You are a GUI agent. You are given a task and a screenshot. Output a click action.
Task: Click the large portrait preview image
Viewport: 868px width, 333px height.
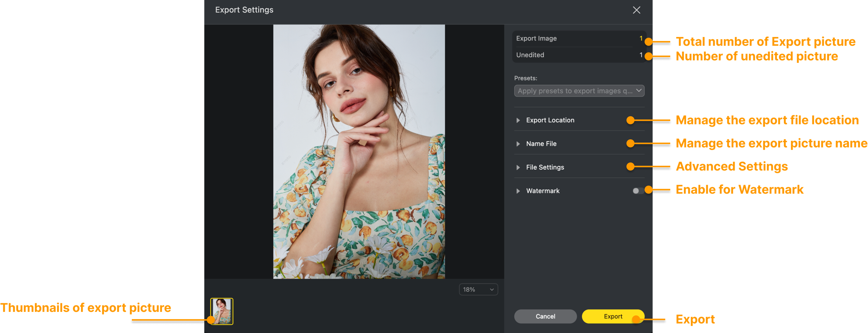point(359,151)
